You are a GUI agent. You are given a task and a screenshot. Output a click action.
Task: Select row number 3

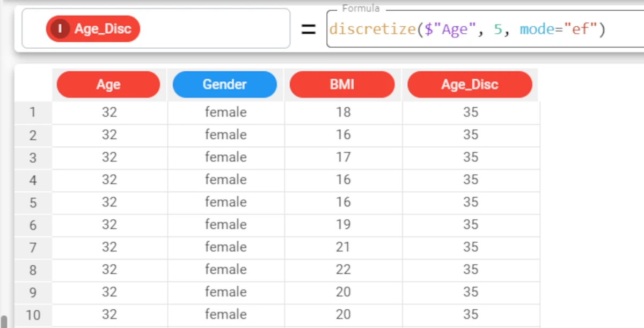click(x=33, y=158)
